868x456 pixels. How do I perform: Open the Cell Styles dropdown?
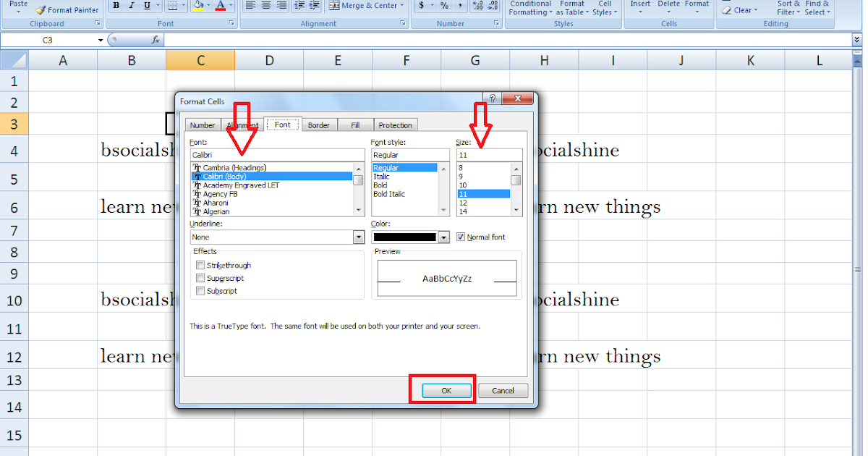coord(605,8)
